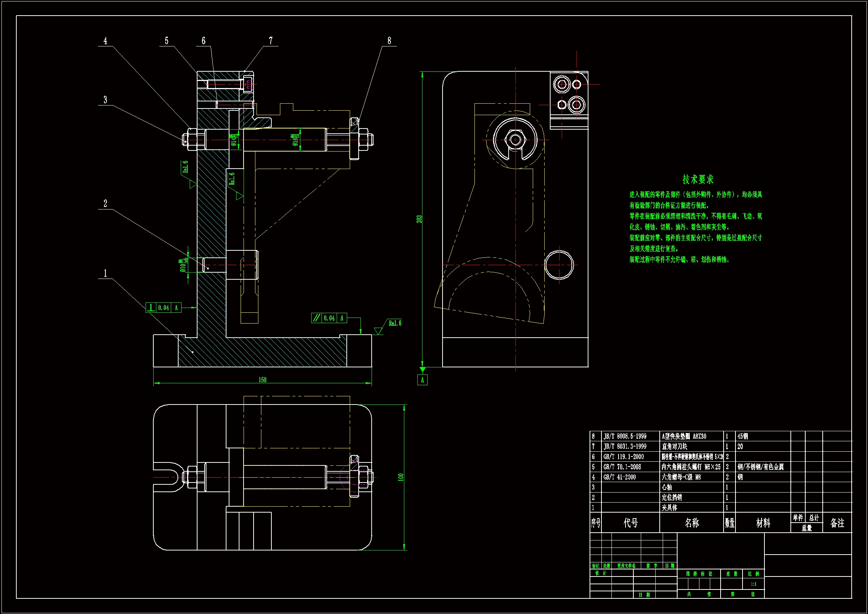868x614 pixels.
Task: Click the 材料 column header
Action: (x=763, y=523)
